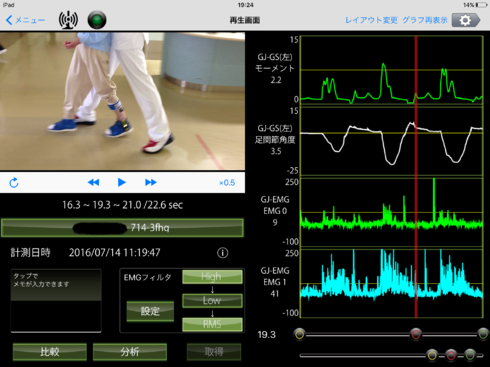Toggle the Low EMG filter
The height and width of the screenshot is (367, 490).
[212, 301]
